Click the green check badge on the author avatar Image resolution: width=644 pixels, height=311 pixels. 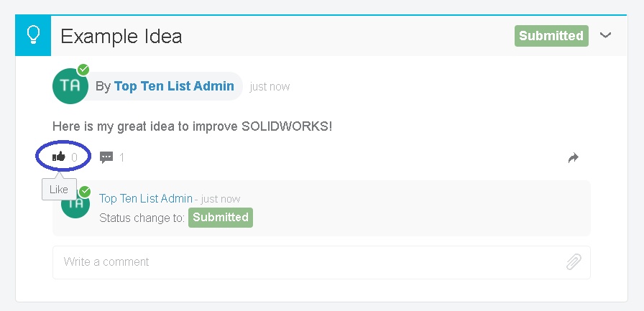(x=83, y=70)
